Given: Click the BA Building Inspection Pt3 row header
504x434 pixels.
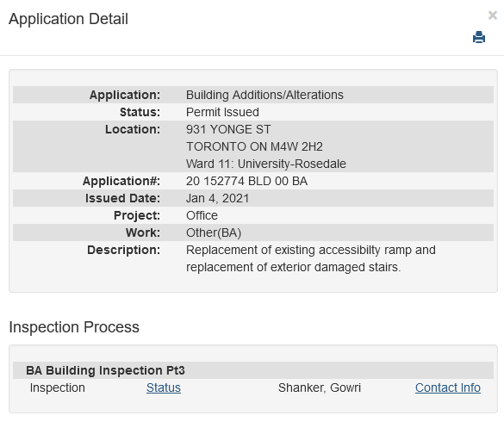Looking at the screenshot, I should pyautogui.click(x=253, y=370).
